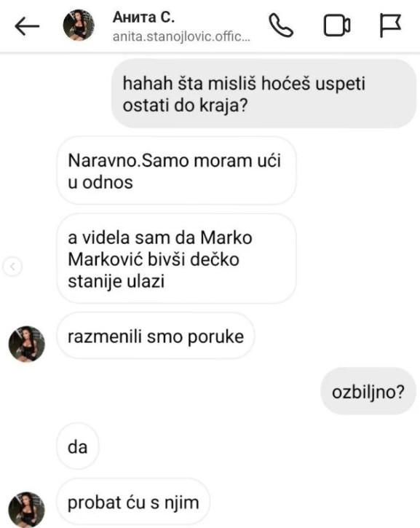420x528 pixels.
Task: Select the 'a videla sam da Marko' message
Action: pyautogui.click(x=177, y=259)
